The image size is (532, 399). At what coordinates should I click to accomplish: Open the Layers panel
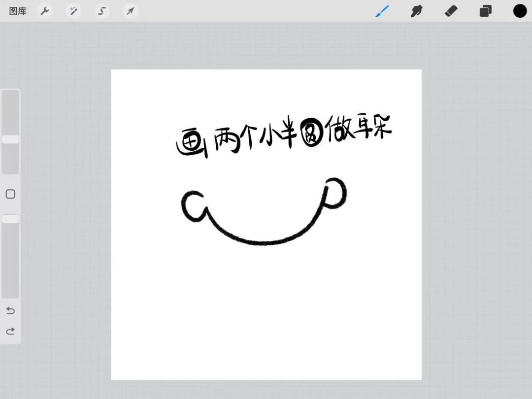(486, 11)
